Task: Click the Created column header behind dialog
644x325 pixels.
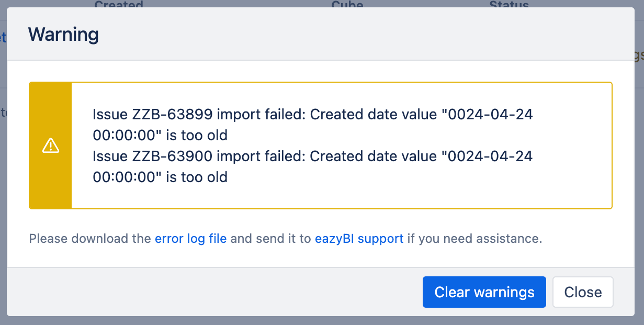Action: (x=119, y=4)
